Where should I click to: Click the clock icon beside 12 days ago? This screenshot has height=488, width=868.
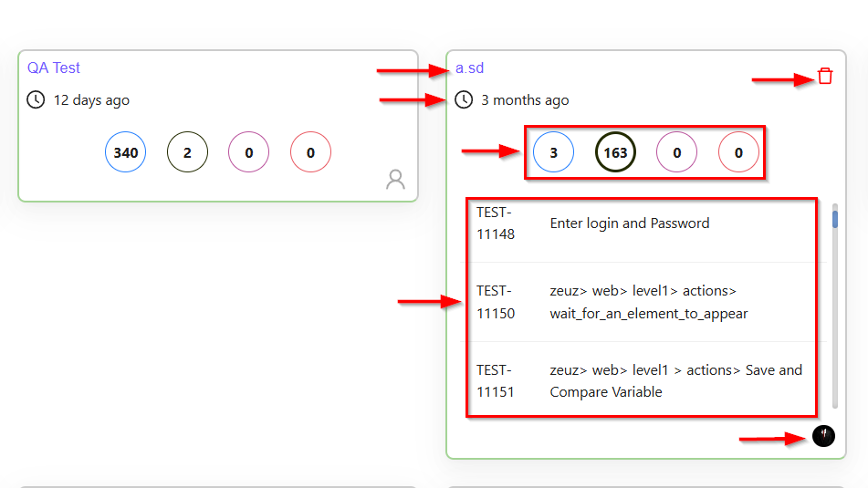(x=36, y=99)
